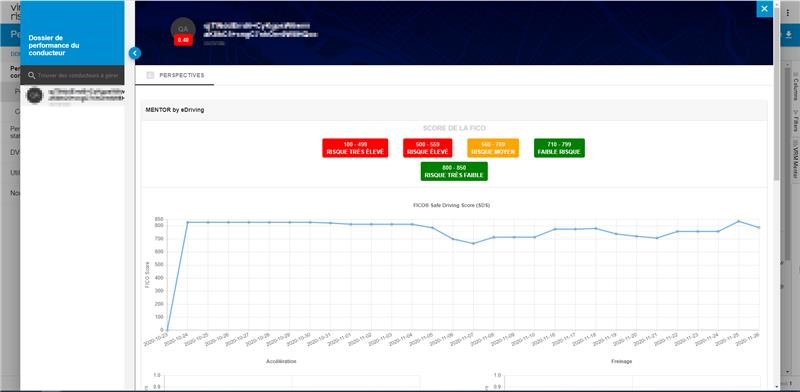
Task: Select the zero-score data point for 2020-10-23
Action: coord(167,330)
